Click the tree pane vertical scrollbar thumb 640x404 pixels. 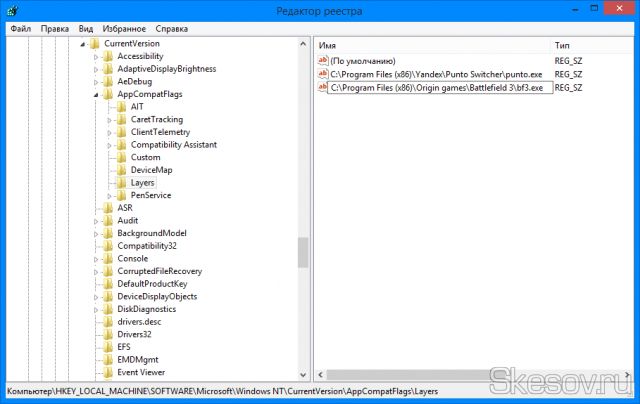point(303,252)
